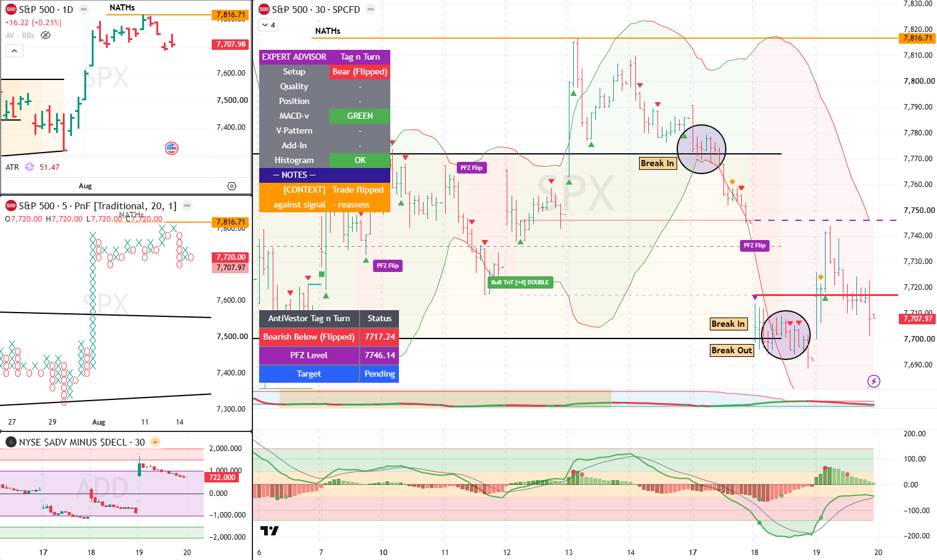Select the OK Histogram cell
The height and width of the screenshot is (560, 937).
coord(360,160)
